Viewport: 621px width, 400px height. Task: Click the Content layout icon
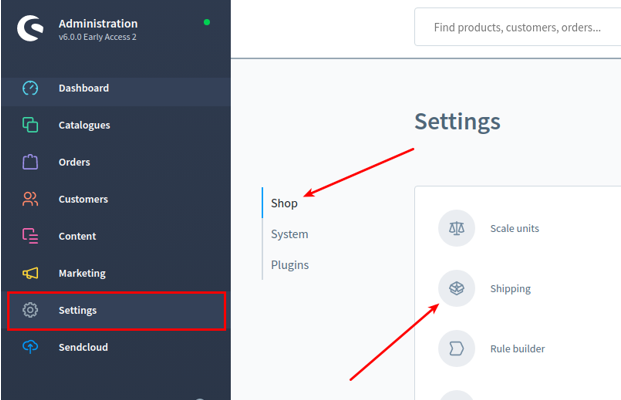point(30,236)
